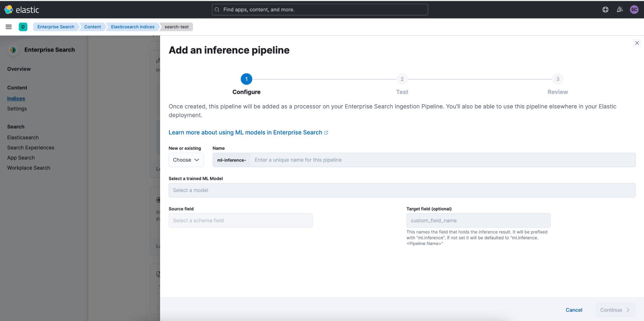Go to Content breadcrumb
Screen dimensions: 644x321
pyautogui.click(x=92, y=27)
